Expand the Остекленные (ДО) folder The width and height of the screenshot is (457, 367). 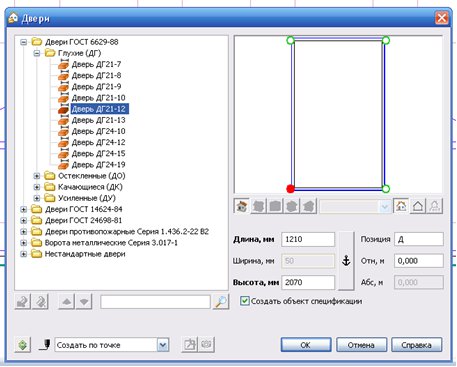(37, 176)
